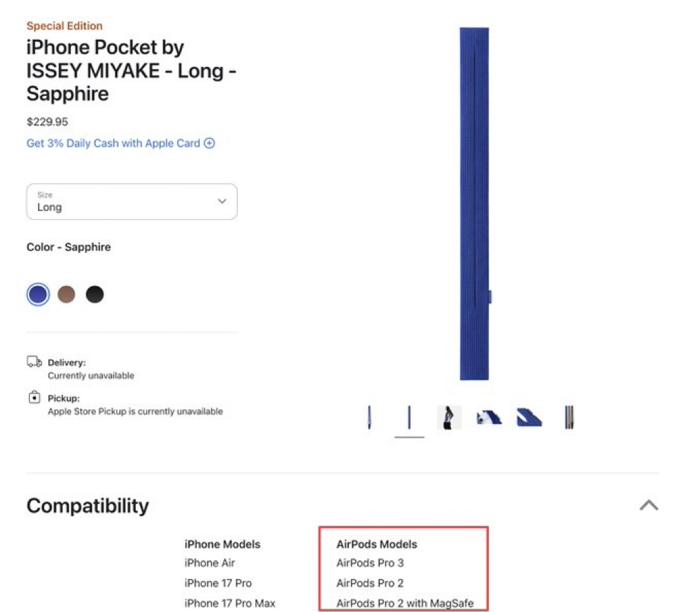Click the delivery truck icon

tap(34, 362)
